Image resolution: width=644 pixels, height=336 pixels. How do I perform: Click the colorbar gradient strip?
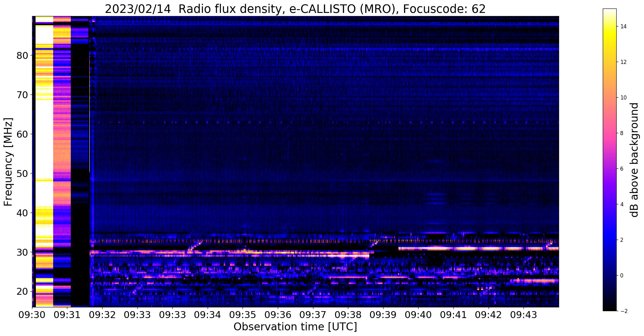pyautogui.click(x=609, y=160)
